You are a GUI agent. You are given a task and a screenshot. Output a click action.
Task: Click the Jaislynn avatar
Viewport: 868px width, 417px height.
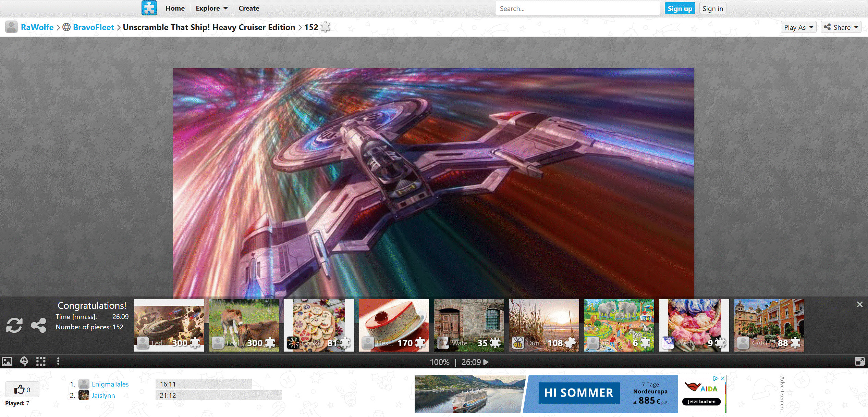(x=84, y=395)
